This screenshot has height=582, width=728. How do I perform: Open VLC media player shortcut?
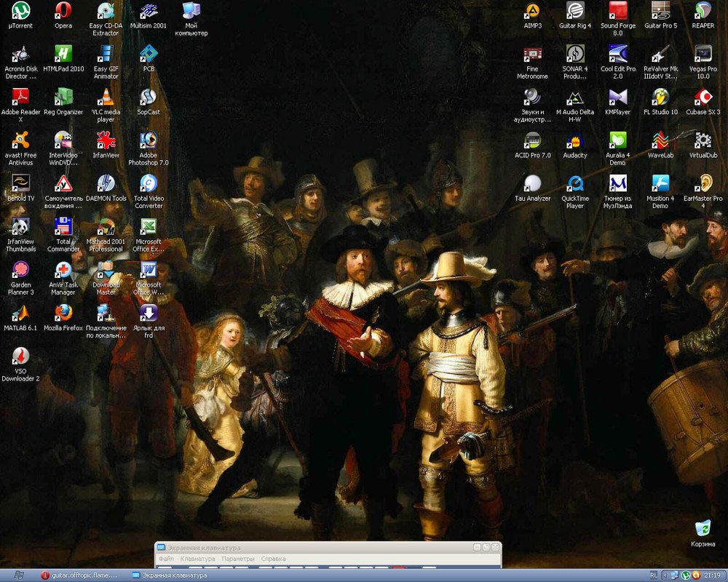(x=106, y=105)
